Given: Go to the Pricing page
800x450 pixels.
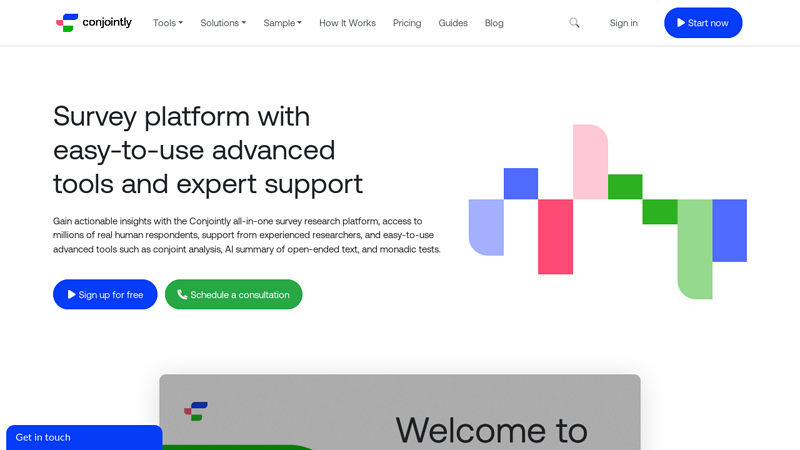Looking at the screenshot, I should pos(407,23).
